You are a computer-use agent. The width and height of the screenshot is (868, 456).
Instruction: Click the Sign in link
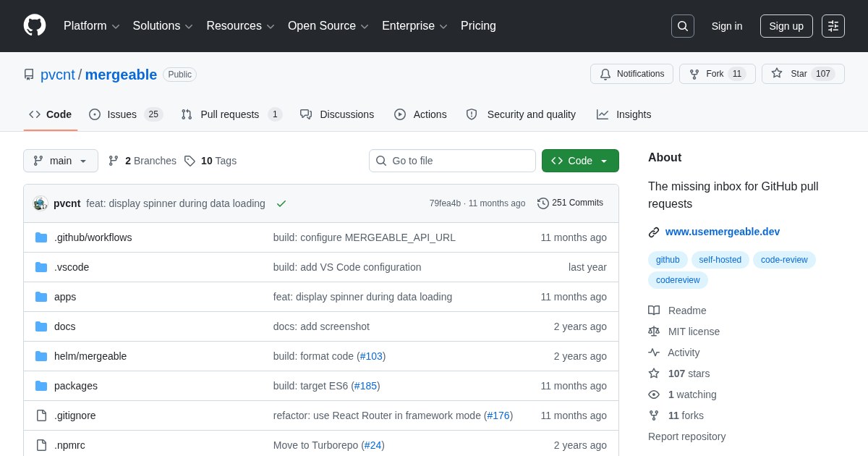click(x=727, y=26)
